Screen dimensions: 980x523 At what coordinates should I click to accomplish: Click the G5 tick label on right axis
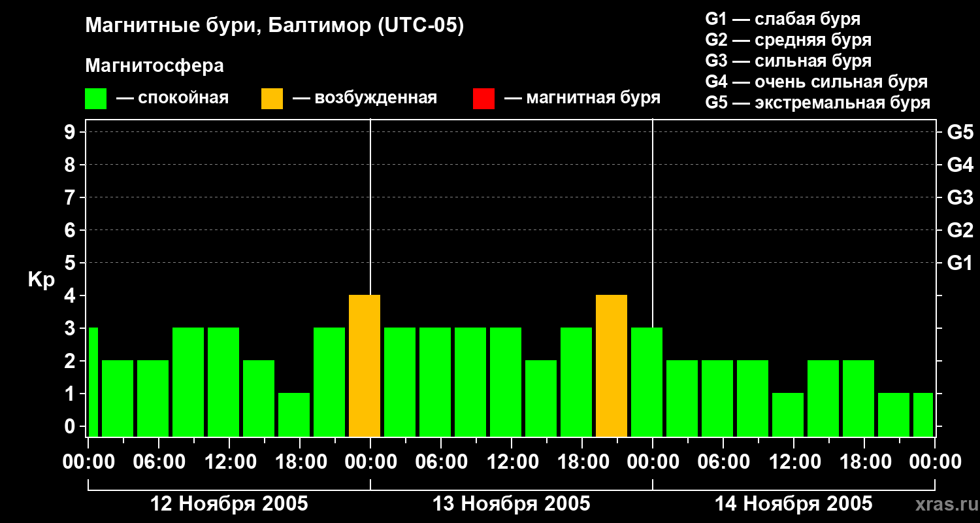[960, 132]
